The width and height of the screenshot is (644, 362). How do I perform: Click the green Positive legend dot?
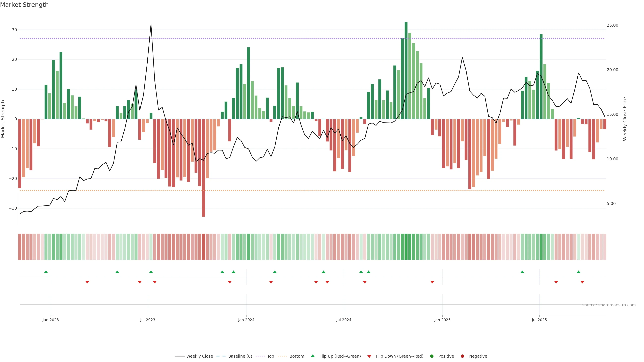[x=432, y=356]
